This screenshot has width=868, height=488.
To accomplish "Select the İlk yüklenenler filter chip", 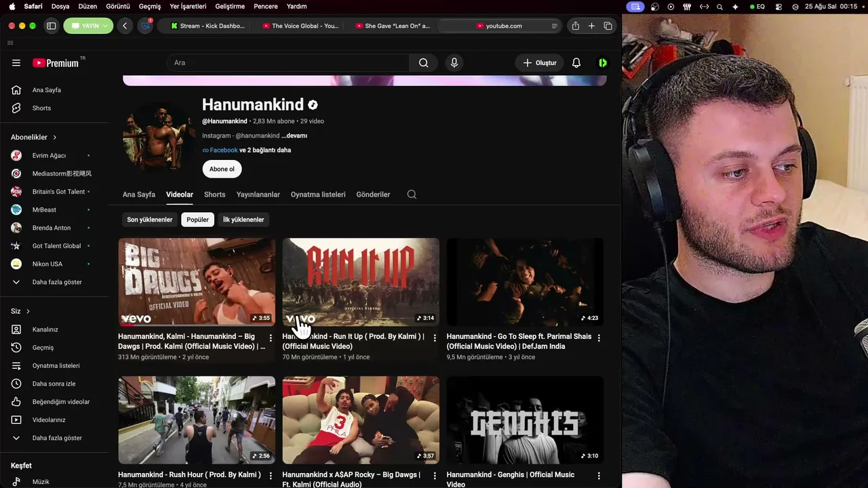I will tap(243, 220).
